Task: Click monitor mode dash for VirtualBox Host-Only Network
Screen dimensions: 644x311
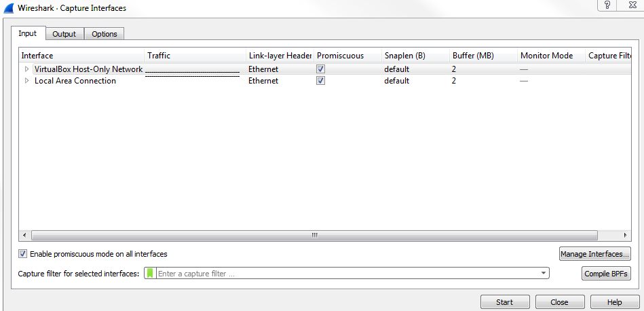Action: [x=524, y=69]
